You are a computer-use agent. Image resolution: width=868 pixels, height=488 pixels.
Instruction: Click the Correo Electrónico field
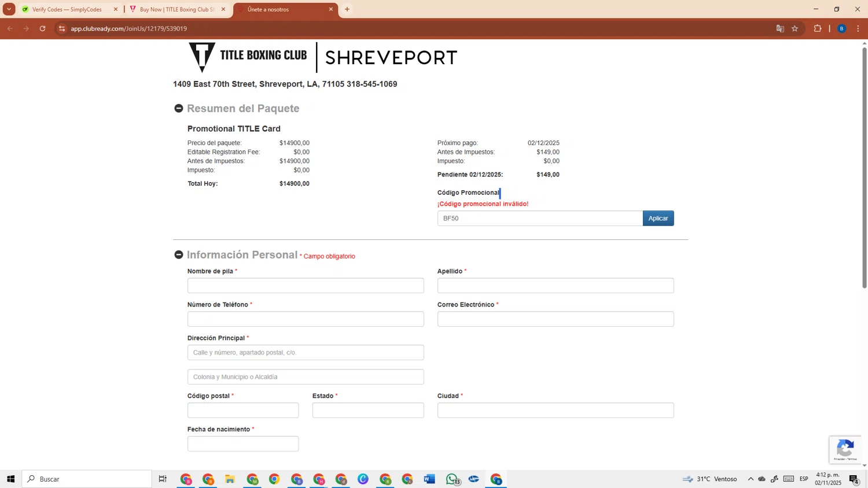[556, 319]
